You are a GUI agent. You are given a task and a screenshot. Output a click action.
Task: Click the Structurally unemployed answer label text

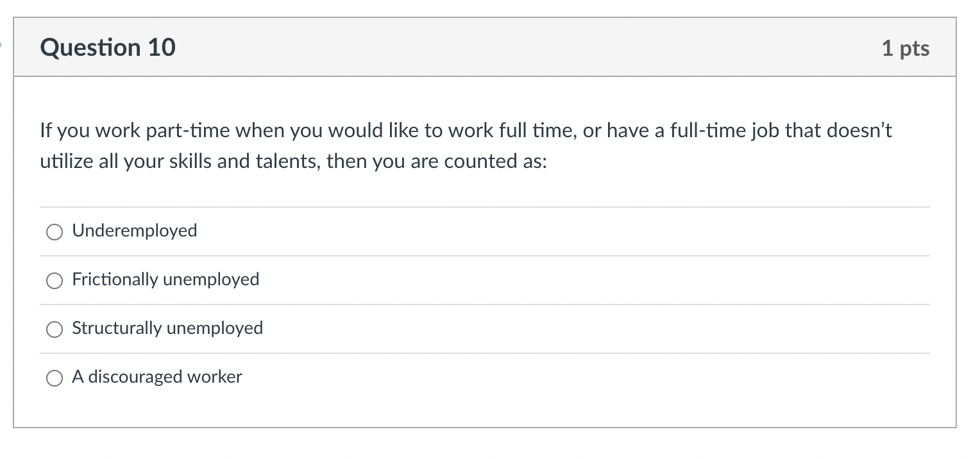[167, 328]
